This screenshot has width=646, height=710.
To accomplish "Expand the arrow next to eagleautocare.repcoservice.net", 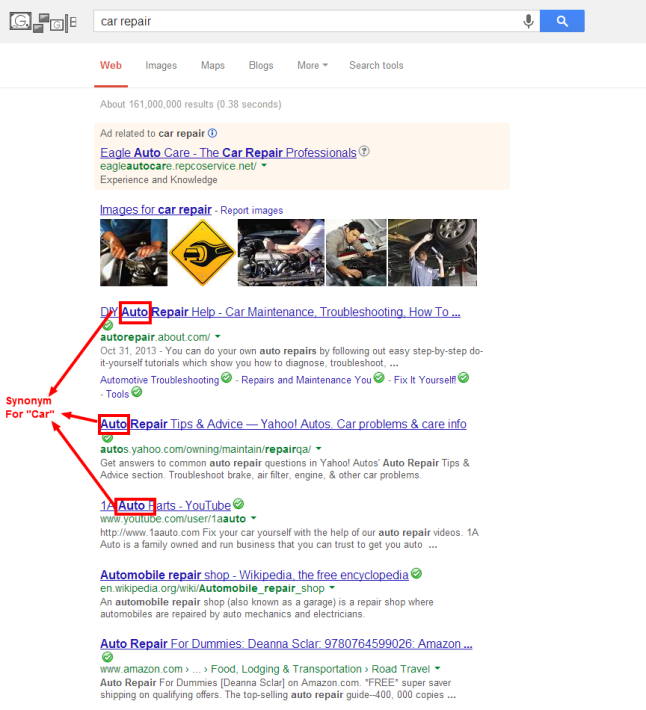I will [x=264, y=166].
